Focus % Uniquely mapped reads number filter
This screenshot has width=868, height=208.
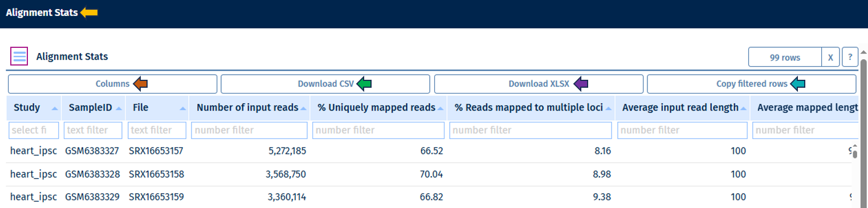379,130
